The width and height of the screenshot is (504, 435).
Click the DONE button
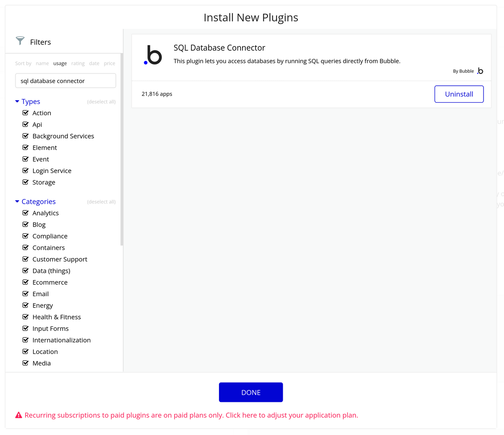click(x=251, y=392)
